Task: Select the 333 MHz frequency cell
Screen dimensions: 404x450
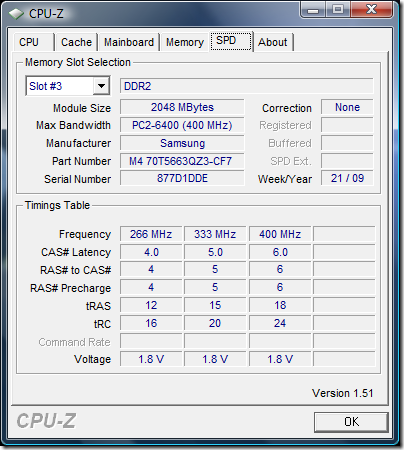Action: click(215, 234)
